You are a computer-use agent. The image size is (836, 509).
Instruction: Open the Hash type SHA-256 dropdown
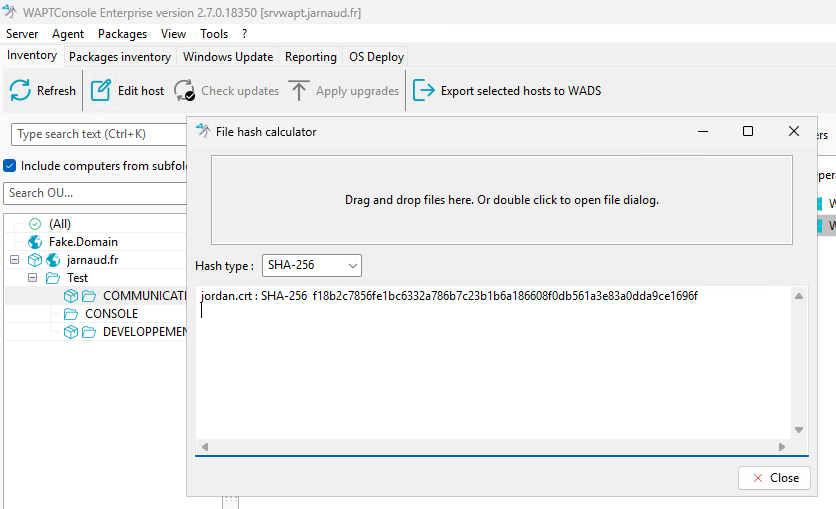click(311, 265)
